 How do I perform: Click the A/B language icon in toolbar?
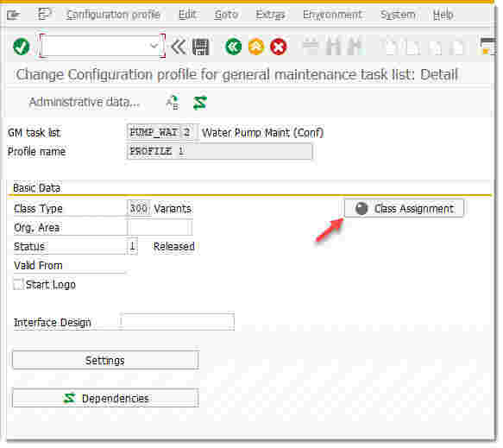point(173,103)
